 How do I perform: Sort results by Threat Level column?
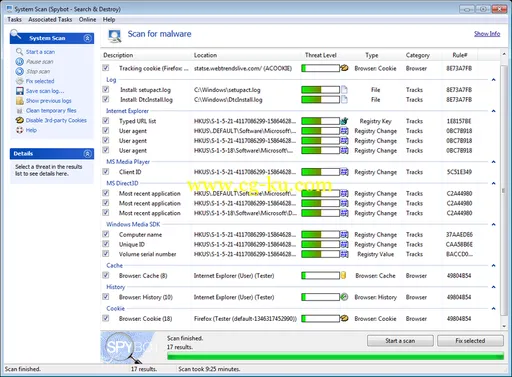click(321, 55)
